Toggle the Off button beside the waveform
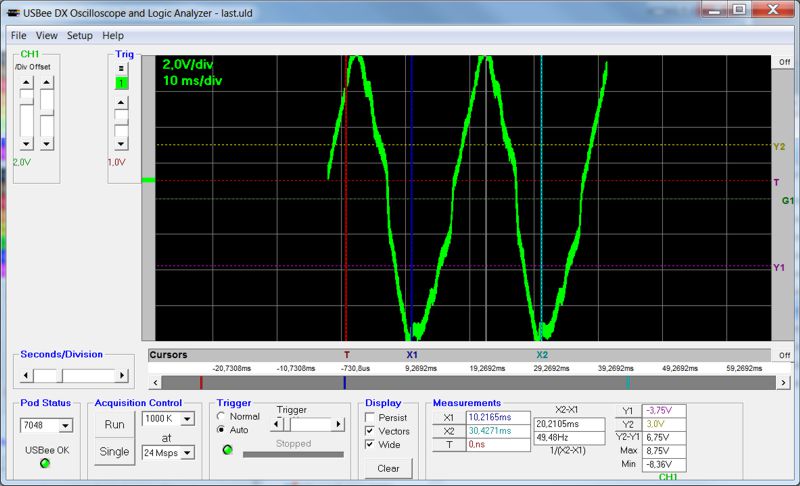The height and width of the screenshot is (486, 800). [784, 62]
